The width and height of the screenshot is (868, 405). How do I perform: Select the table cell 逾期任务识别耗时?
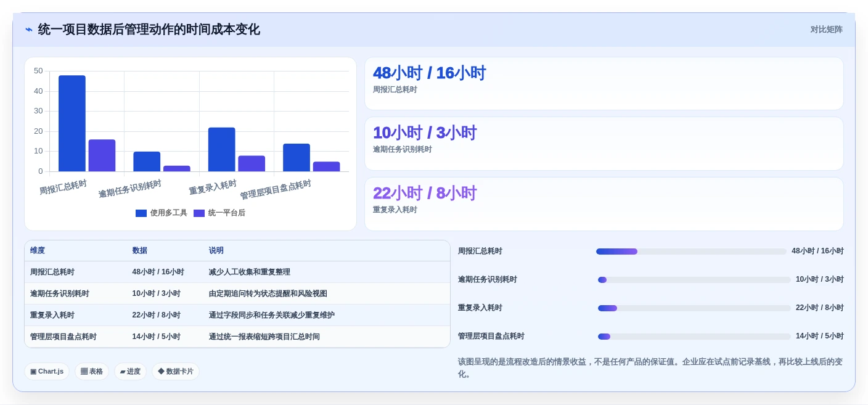coord(60,293)
